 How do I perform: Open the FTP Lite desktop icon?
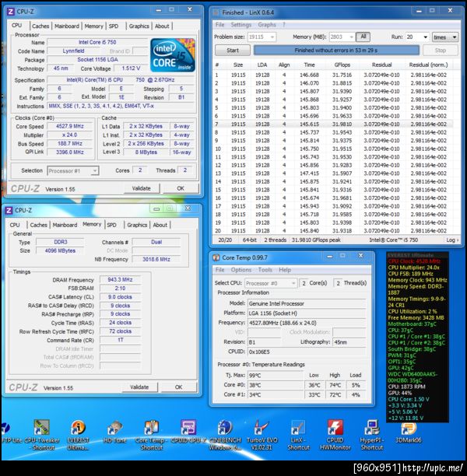[x=10, y=432]
